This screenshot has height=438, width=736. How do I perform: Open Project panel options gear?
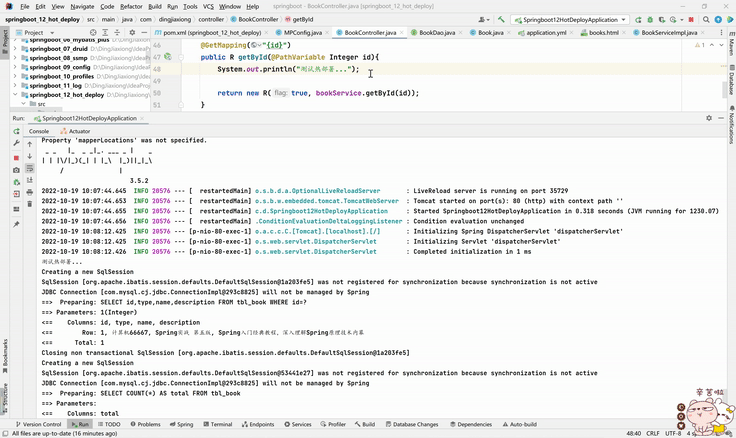[132, 32]
